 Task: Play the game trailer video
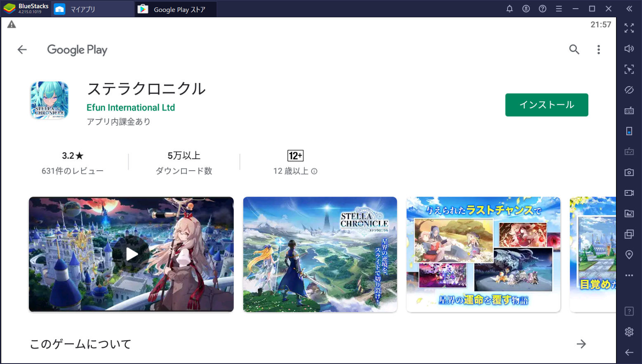click(131, 254)
